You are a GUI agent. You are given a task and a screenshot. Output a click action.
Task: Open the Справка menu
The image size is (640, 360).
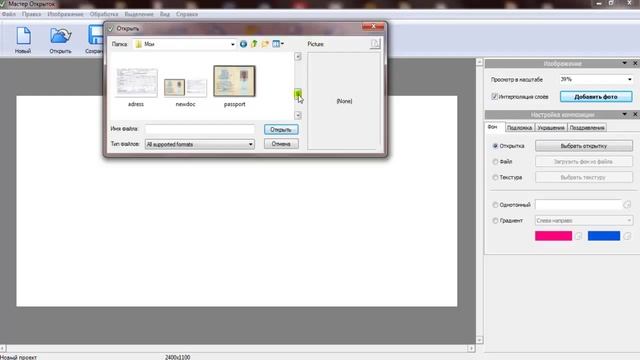187,14
